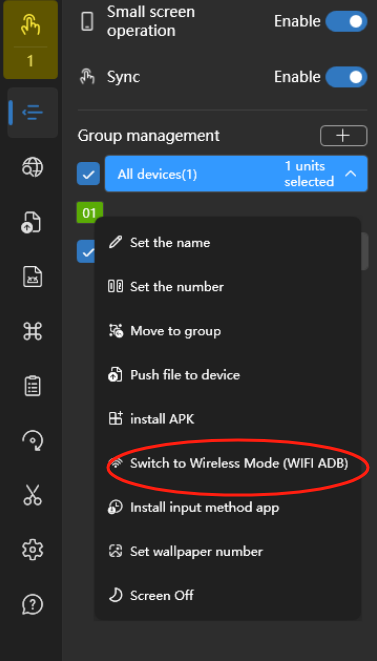The width and height of the screenshot is (377, 661).
Task: Open the clipboard list sidebar icon
Action: click(x=32, y=386)
